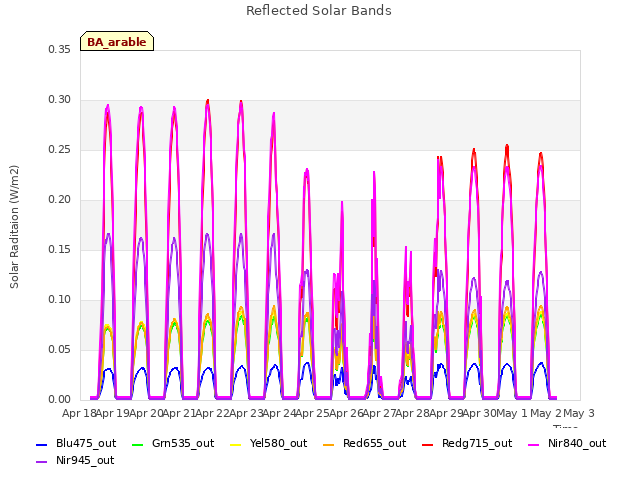Click the Apr 24 x-axis date label
The height and width of the screenshot is (480, 640).
[279, 414]
